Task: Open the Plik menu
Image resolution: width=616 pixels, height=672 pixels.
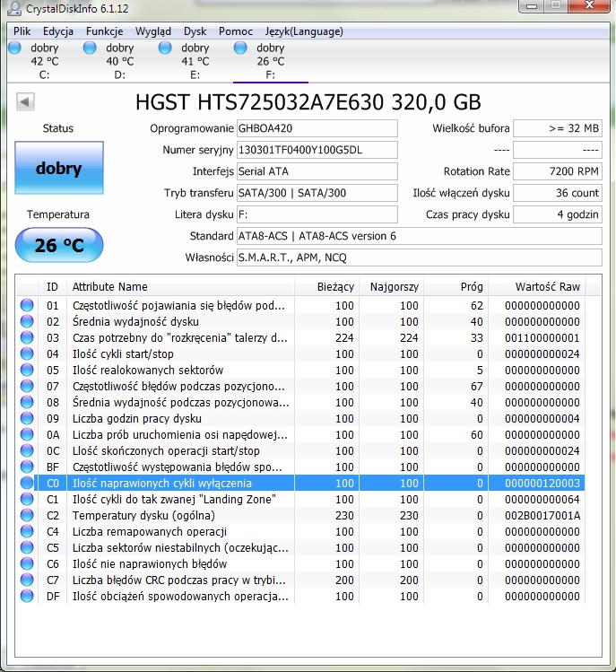Action: [22, 31]
